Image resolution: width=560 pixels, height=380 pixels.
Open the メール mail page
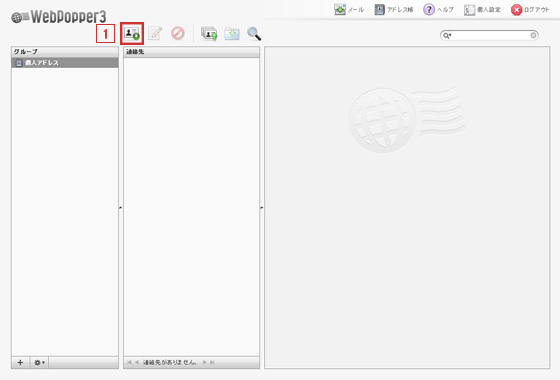349,10
